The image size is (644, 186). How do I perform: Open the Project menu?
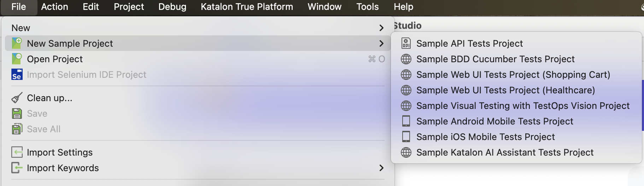pyautogui.click(x=129, y=7)
